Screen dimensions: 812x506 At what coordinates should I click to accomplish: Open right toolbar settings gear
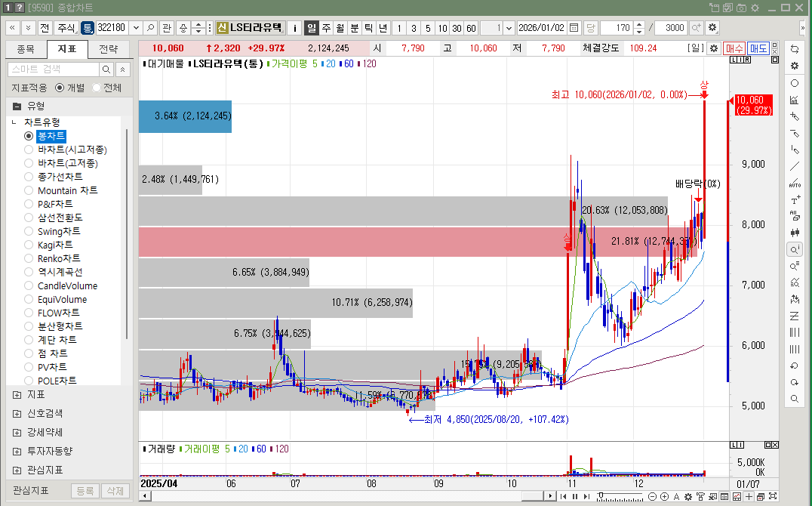795,66
